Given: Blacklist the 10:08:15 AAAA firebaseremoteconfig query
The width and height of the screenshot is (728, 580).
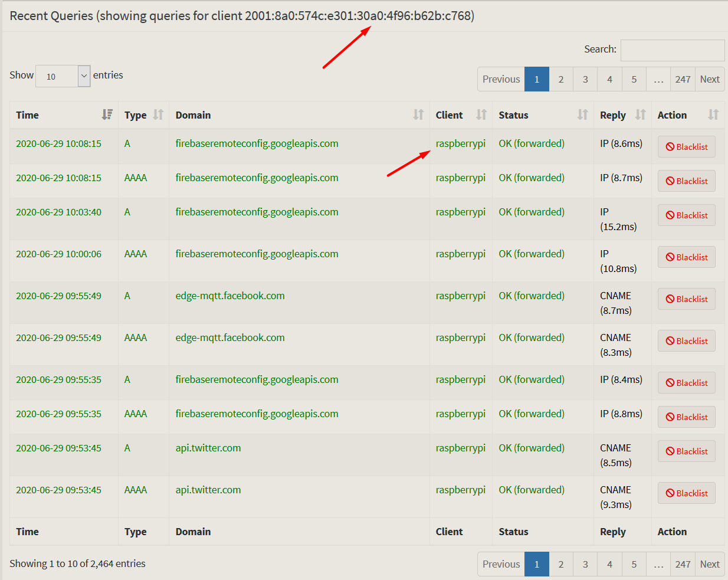Looking at the screenshot, I should coord(687,181).
